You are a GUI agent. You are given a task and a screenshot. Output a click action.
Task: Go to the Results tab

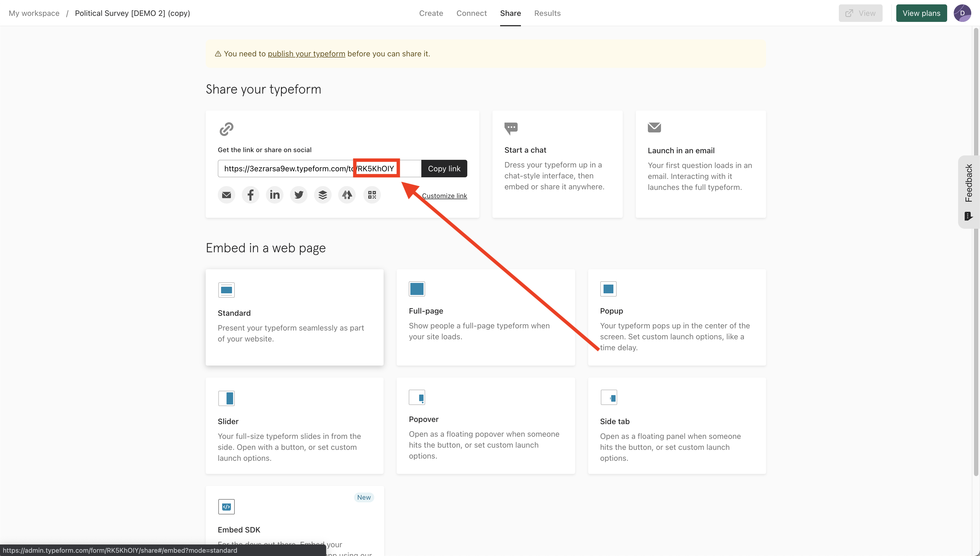(x=547, y=13)
